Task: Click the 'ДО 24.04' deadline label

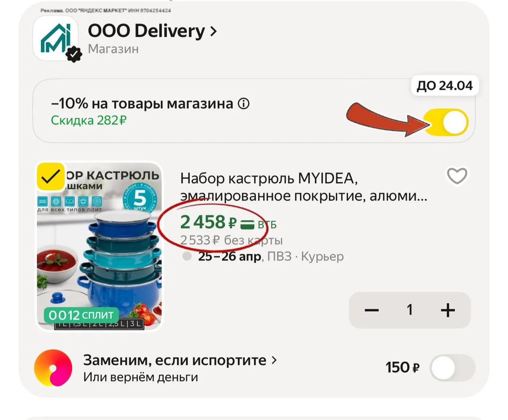Action: [444, 86]
